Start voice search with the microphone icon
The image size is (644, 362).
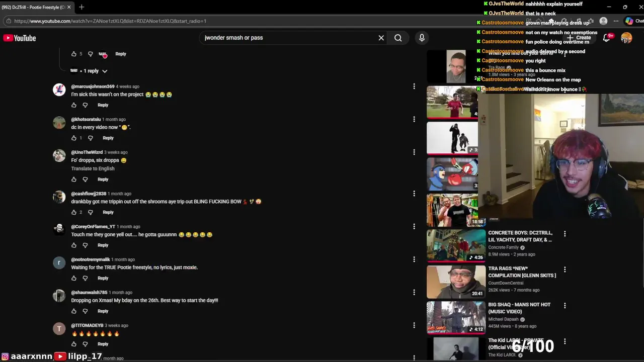422,38
